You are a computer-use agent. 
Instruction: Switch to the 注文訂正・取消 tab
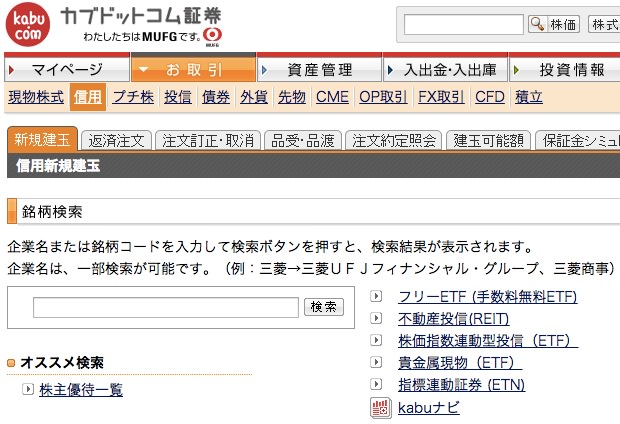(x=208, y=140)
